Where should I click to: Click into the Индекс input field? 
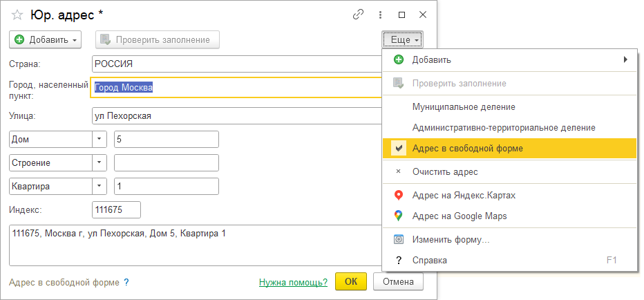(x=116, y=209)
